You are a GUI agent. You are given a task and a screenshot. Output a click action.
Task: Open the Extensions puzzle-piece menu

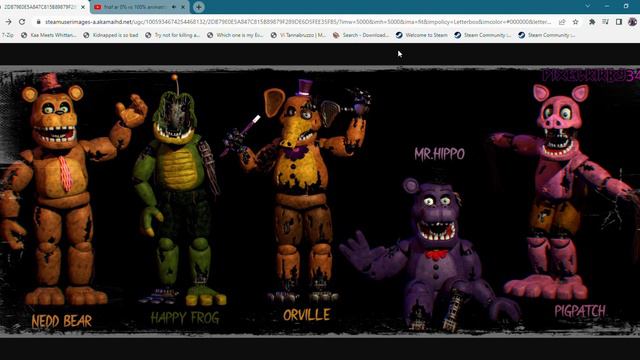click(592, 22)
